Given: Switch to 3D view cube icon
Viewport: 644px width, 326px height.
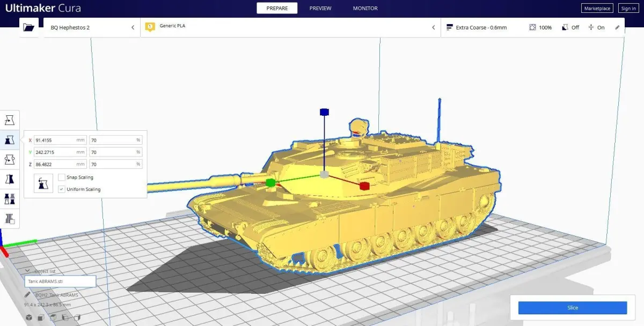Looking at the screenshot, I should (28, 317).
